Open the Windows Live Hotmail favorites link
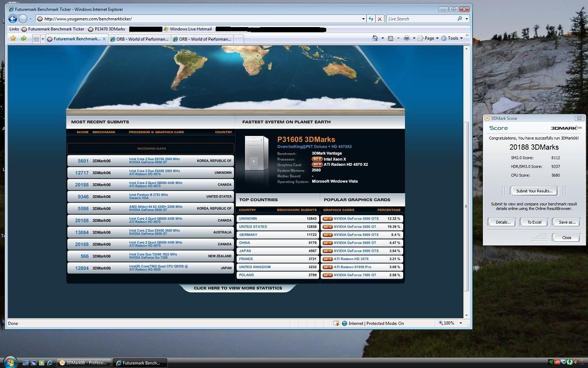Screen dimensions: 588x368 click(x=187, y=29)
